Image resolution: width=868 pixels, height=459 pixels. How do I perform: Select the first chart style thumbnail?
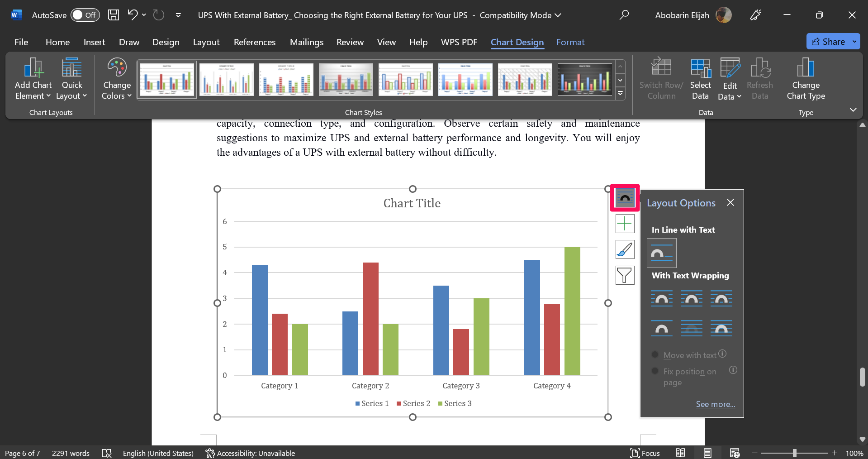point(166,79)
